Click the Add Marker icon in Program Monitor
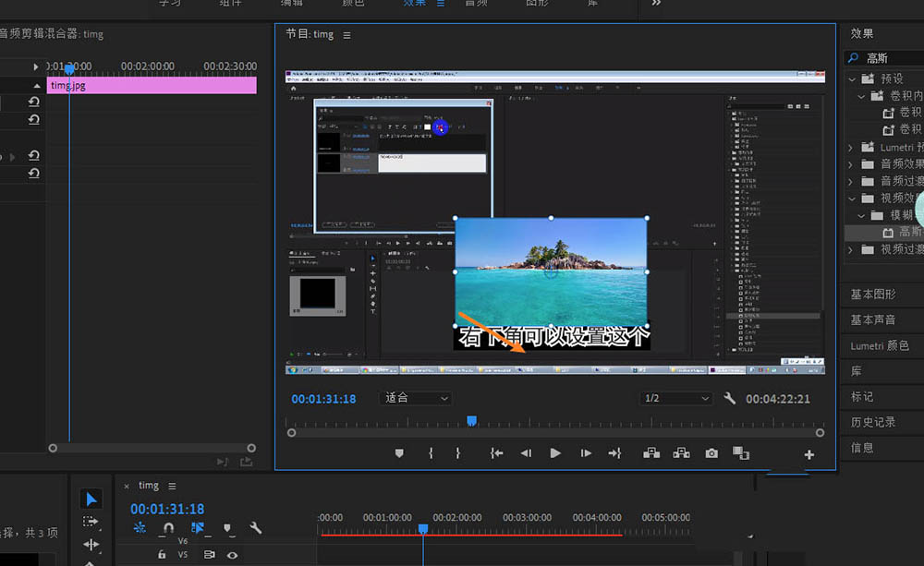This screenshot has width=924, height=566. pos(399,453)
